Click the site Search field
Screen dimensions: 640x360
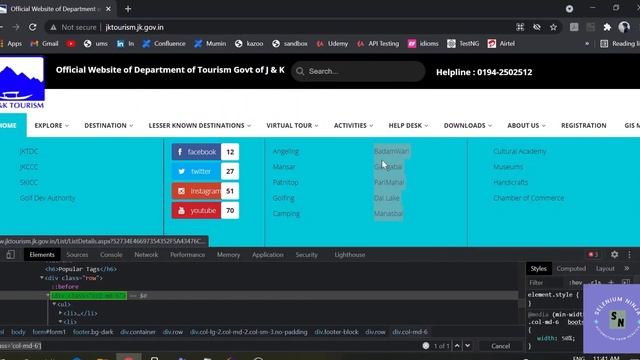tap(358, 71)
